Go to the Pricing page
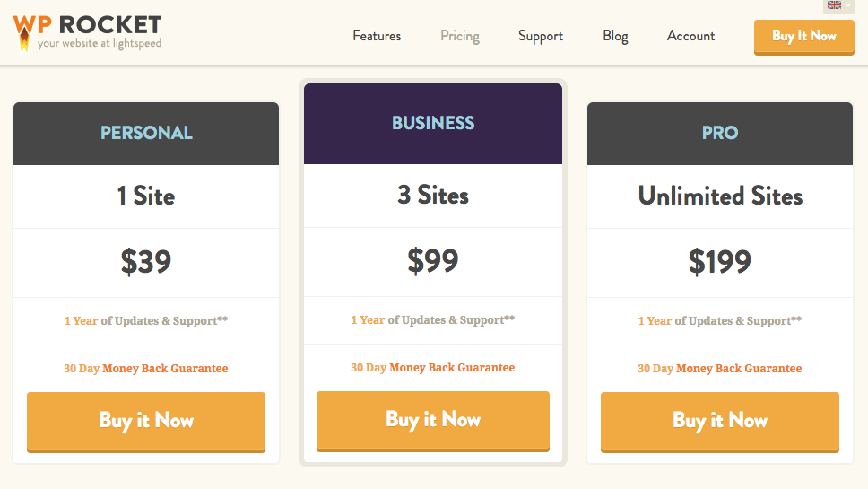The width and height of the screenshot is (868, 489). pos(459,36)
